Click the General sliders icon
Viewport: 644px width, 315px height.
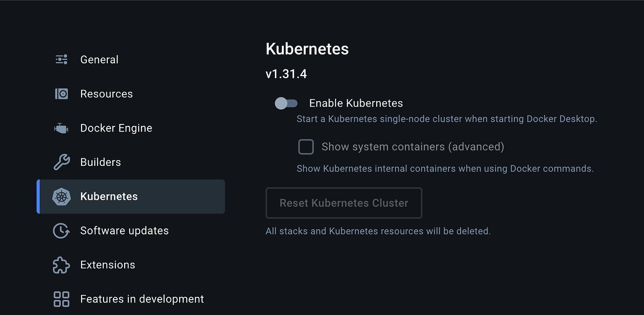61,60
